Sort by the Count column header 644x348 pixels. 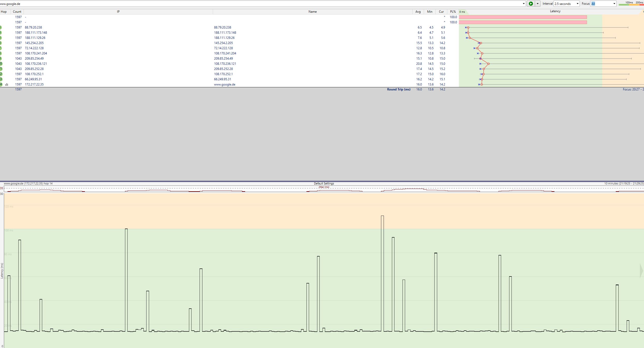pyautogui.click(x=17, y=12)
